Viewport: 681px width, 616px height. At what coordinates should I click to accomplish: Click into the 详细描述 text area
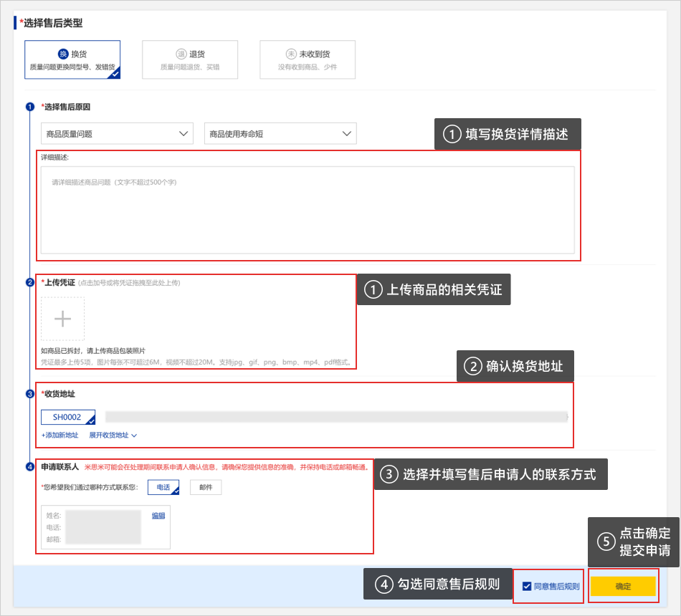(308, 209)
